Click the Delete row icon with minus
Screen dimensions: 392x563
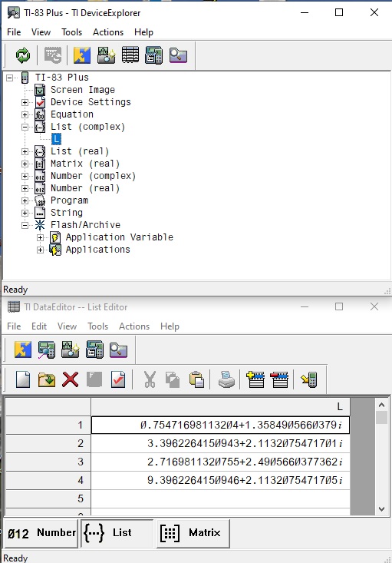(279, 379)
